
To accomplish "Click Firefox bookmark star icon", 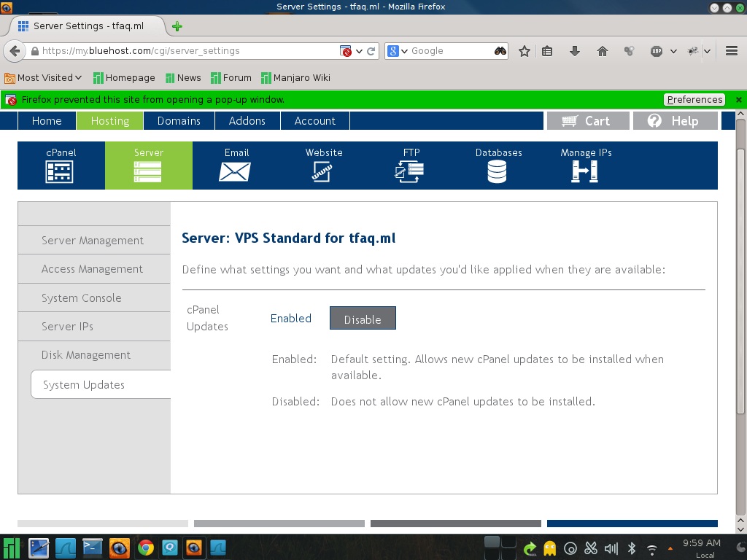I will click(524, 51).
